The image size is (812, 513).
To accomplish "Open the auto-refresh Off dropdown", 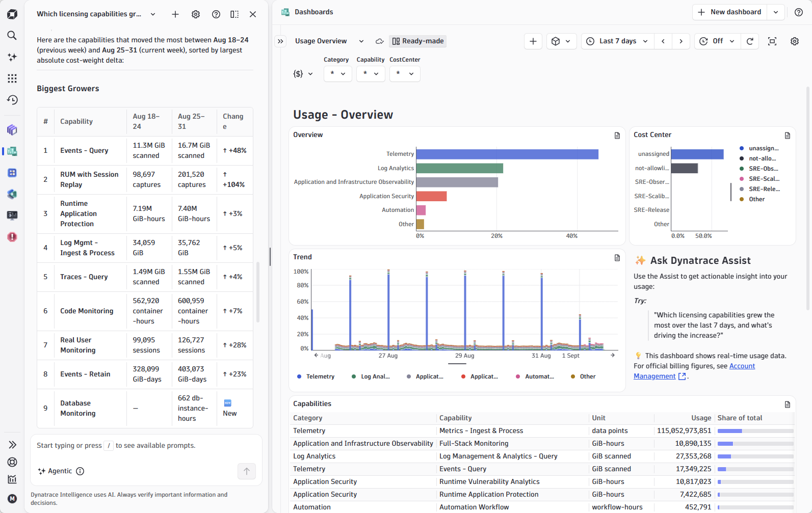I will [x=717, y=41].
